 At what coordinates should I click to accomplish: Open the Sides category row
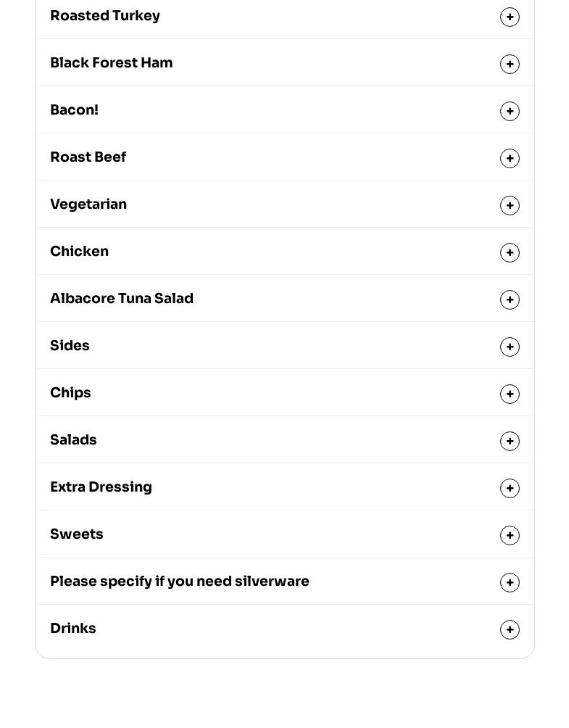284,346
